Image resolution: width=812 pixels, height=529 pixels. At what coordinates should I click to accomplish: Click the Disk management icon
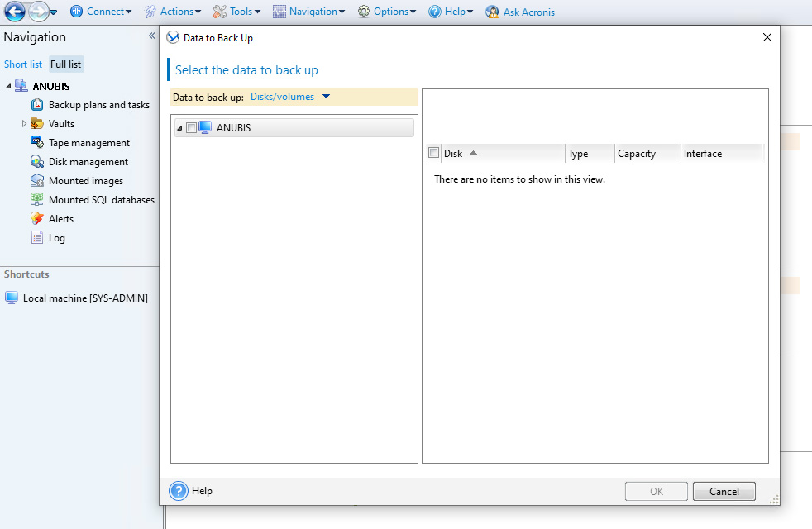36,161
